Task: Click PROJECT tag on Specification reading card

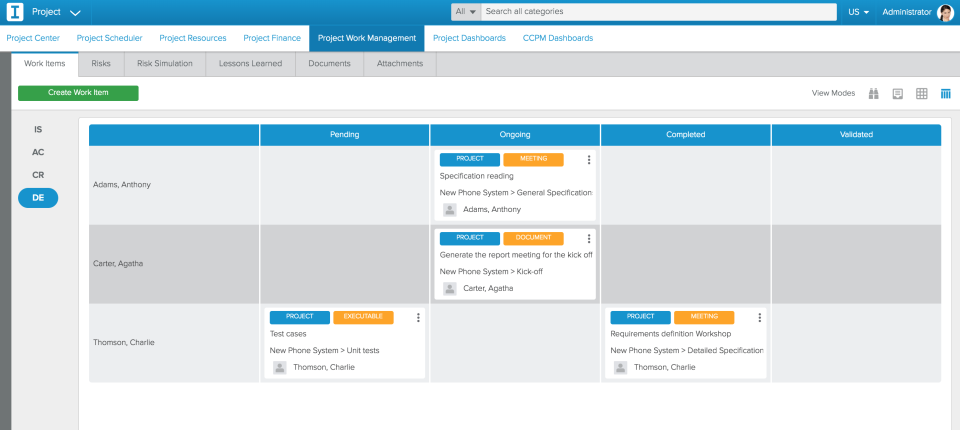Action: 470,159
